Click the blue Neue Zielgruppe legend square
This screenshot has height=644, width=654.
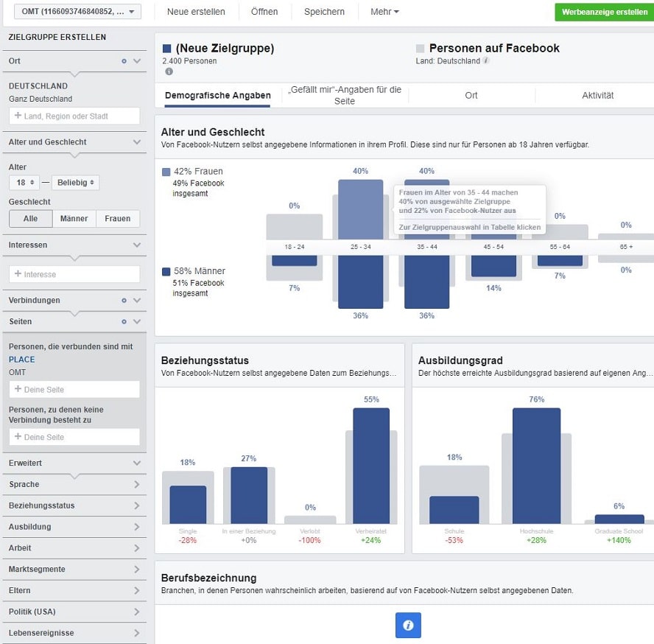pos(167,49)
